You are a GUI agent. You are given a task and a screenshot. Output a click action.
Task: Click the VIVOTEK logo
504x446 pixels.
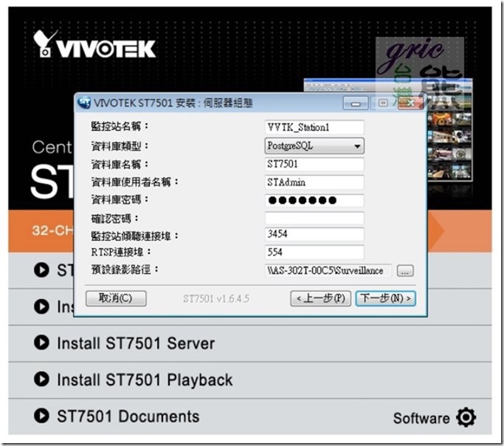tap(94, 44)
